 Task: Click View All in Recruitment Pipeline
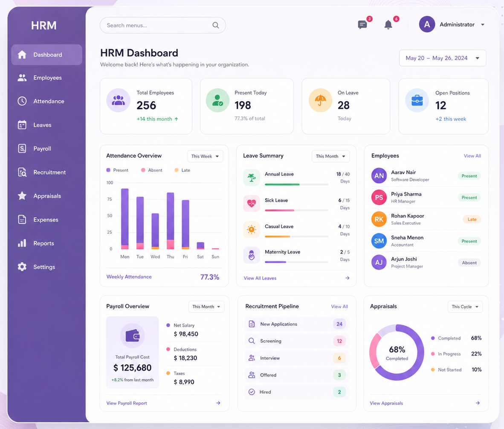coord(339,306)
